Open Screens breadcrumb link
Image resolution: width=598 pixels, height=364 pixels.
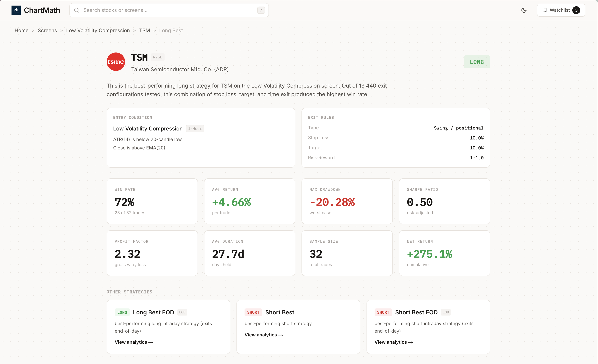47,30
